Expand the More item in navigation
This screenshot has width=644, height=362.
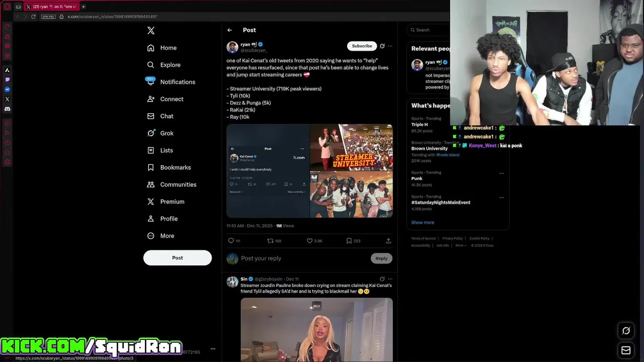point(161,236)
